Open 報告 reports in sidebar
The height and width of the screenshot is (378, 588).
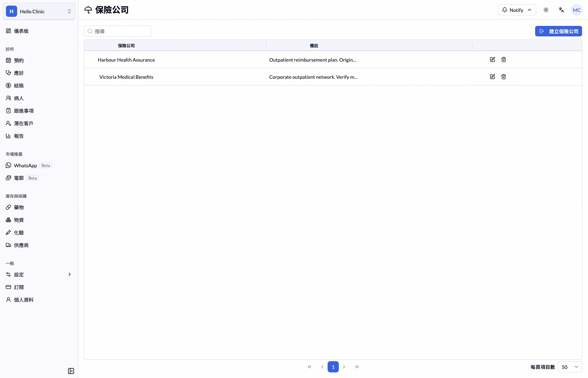[x=39, y=136]
